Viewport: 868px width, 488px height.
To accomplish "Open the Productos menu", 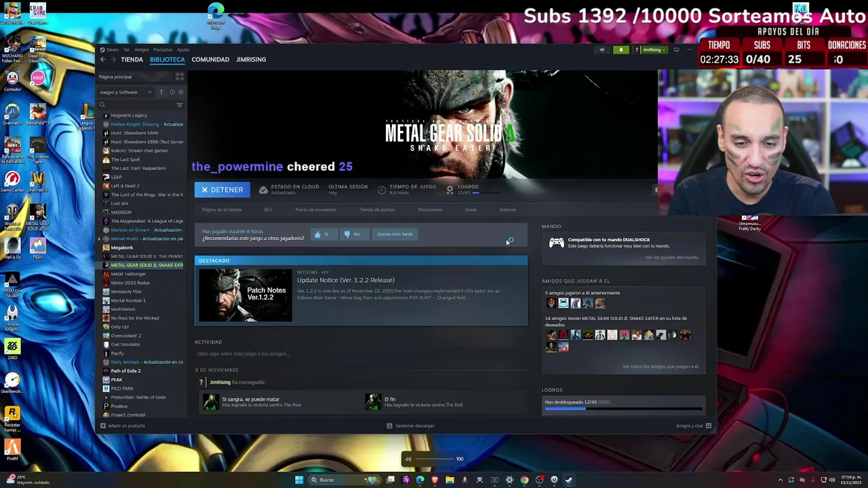I will tap(163, 49).
